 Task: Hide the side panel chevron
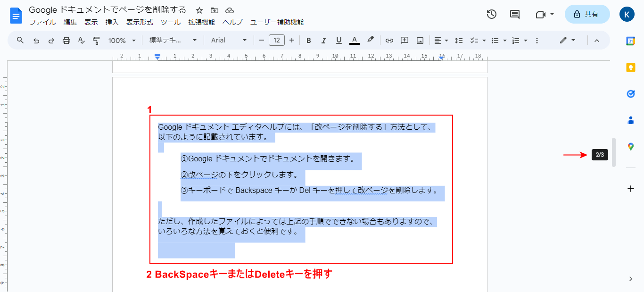[x=631, y=279]
